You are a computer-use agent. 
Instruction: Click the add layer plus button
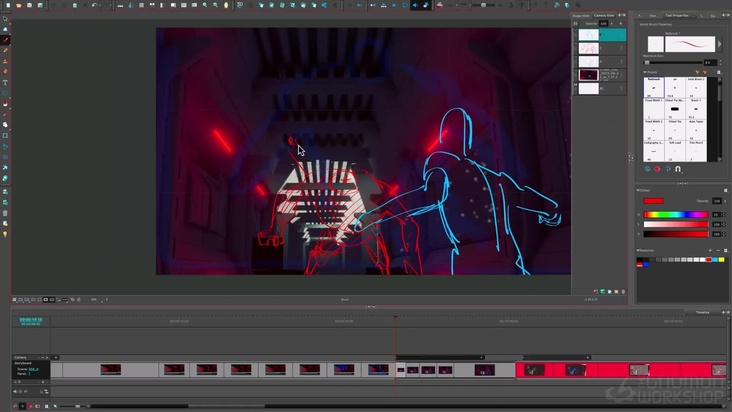click(x=622, y=24)
